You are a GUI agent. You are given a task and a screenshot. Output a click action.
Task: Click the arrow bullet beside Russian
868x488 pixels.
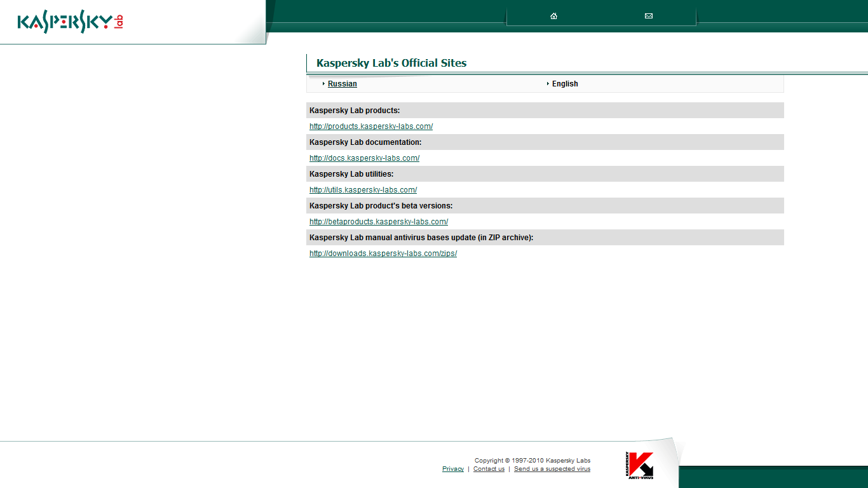tap(323, 84)
